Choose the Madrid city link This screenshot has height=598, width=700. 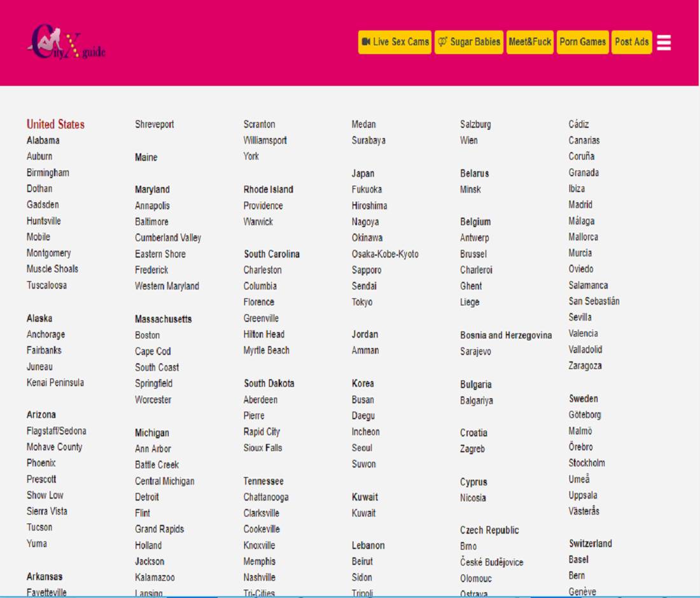point(580,205)
